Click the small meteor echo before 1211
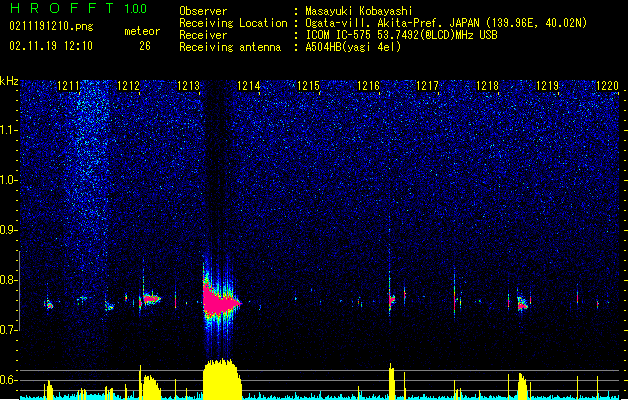 [x=49, y=306]
